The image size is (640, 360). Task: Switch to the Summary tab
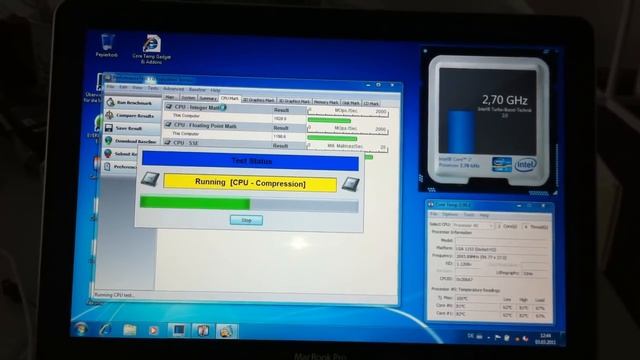[x=208, y=98]
